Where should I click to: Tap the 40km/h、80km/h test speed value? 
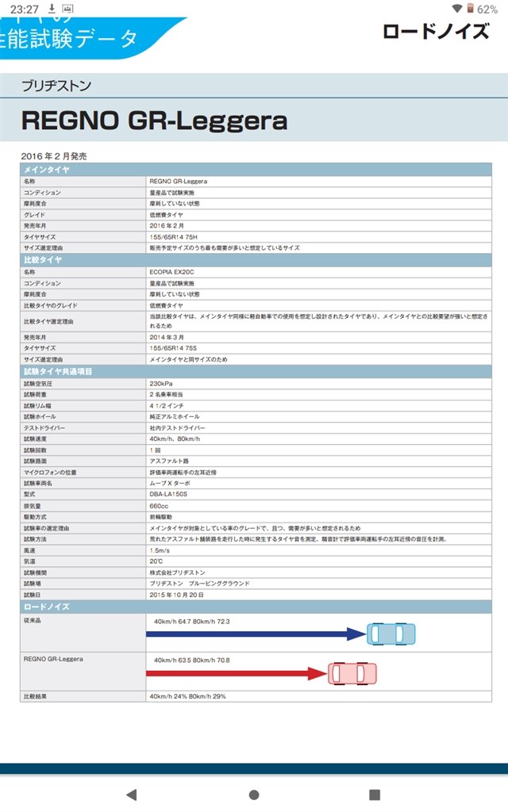tap(175, 439)
